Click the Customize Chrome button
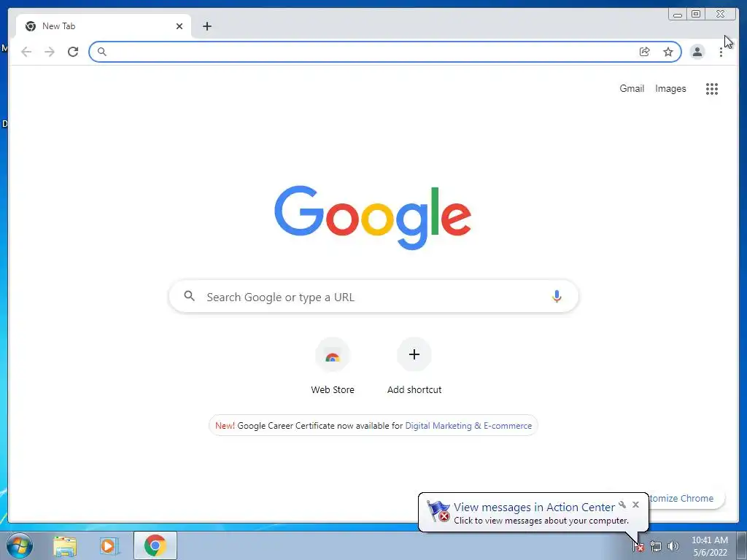Screen dimensions: 747x560 [686, 498]
